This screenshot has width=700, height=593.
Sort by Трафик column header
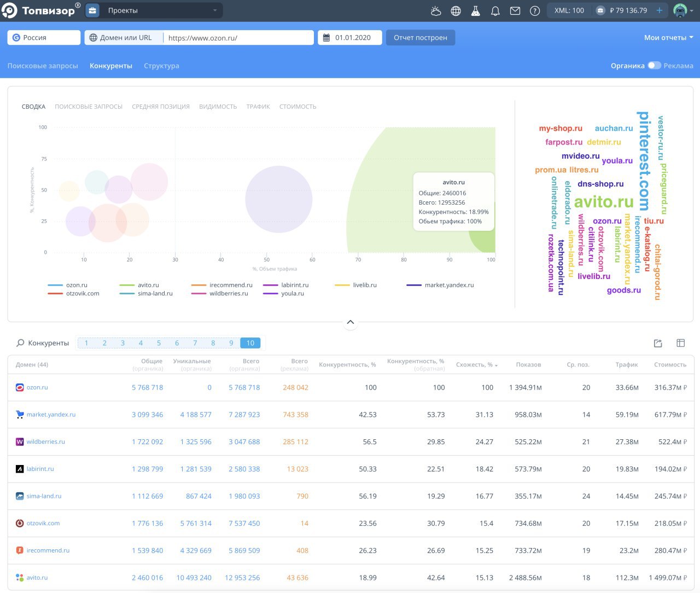pyautogui.click(x=627, y=365)
